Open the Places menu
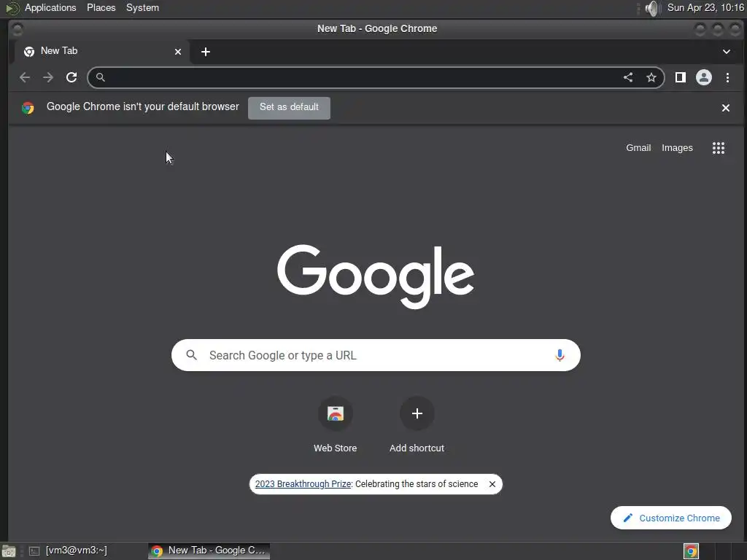Image resolution: width=747 pixels, height=560 pixels. point(101,7)
